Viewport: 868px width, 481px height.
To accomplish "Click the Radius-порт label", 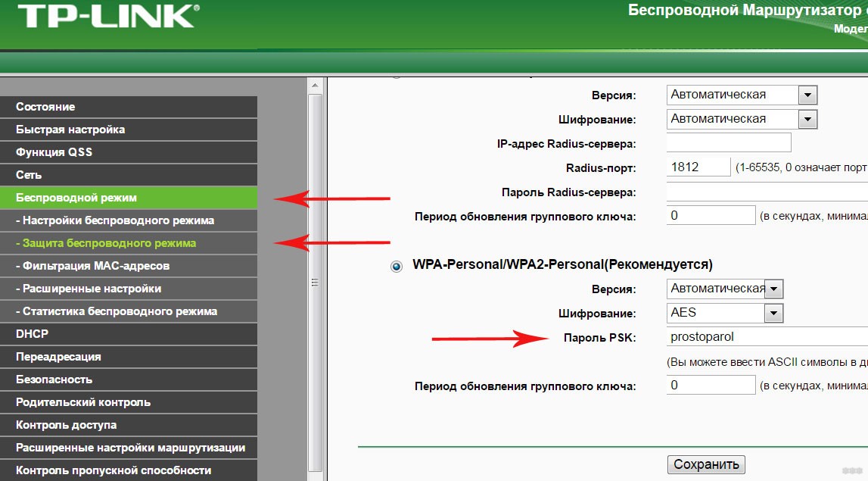I will point(601,168).
